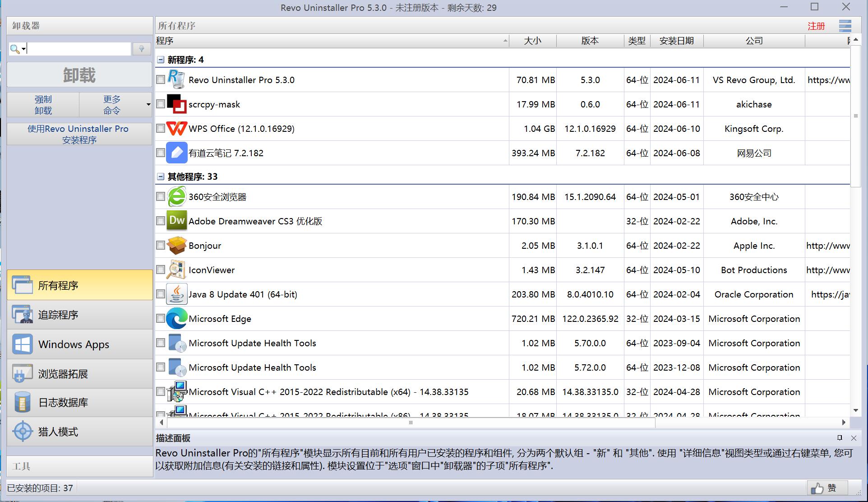Screen dimensions: 868x502
Task: Click the red 注册 link
Action: tap(816, 26)
